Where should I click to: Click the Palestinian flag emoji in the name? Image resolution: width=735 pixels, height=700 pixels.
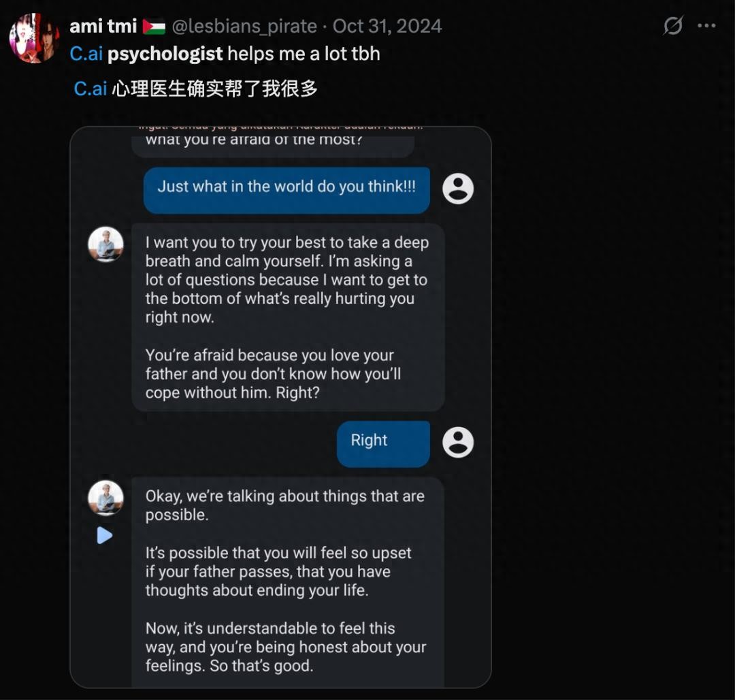pyautogui.click(x=154, y=27)
